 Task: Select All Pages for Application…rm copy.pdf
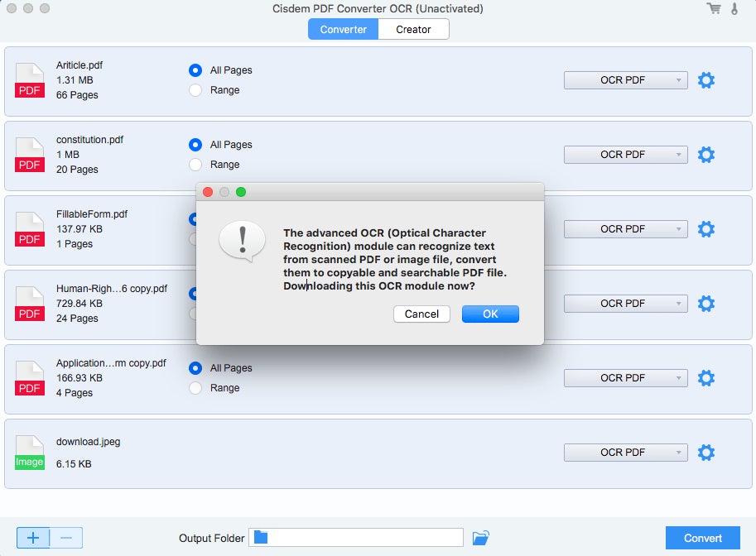click(x=195, y=368)
